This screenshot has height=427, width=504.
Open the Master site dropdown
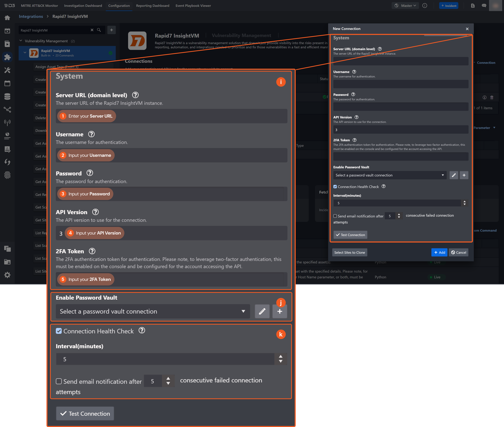(x=405, y=6)
